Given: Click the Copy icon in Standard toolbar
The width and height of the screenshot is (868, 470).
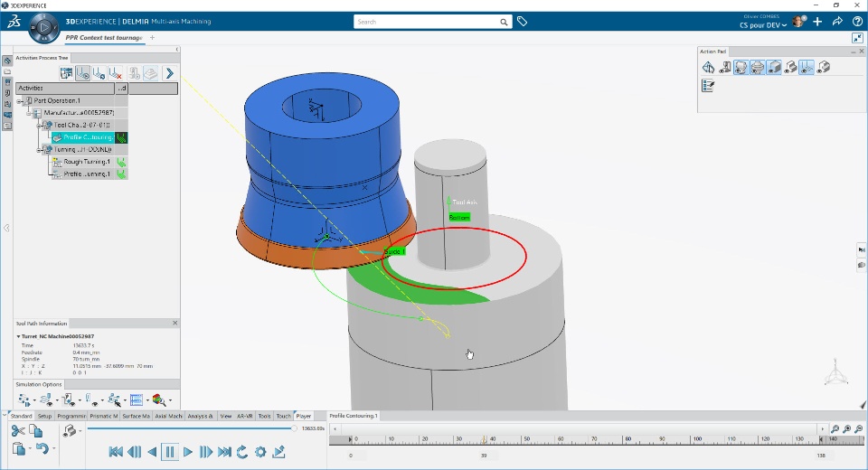Looking at the screenshot, I should 36,431.
